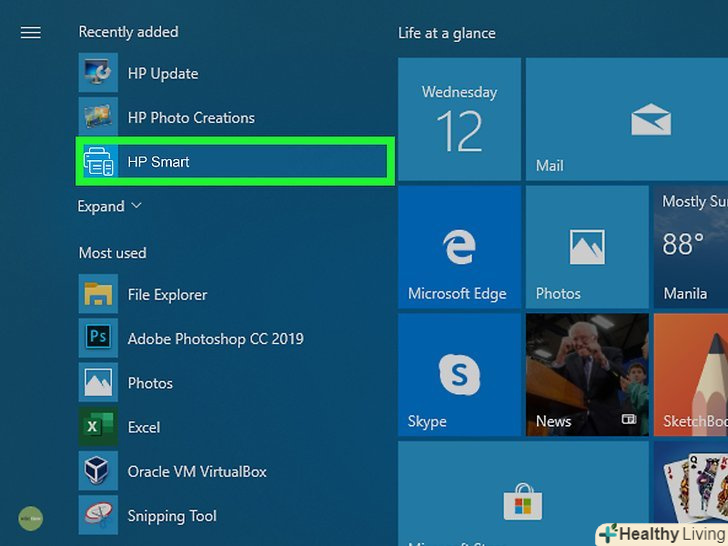Open the Photos tile
This screenshot has width=728, height=546.
click(x=587, y=247)
